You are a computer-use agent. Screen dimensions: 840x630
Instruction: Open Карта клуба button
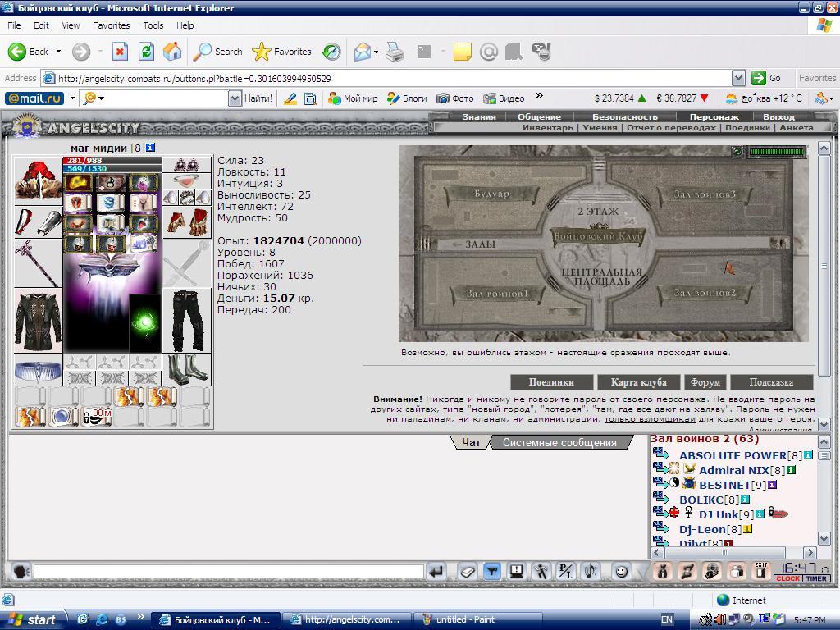pyautogui.click(x=638, y=382)
